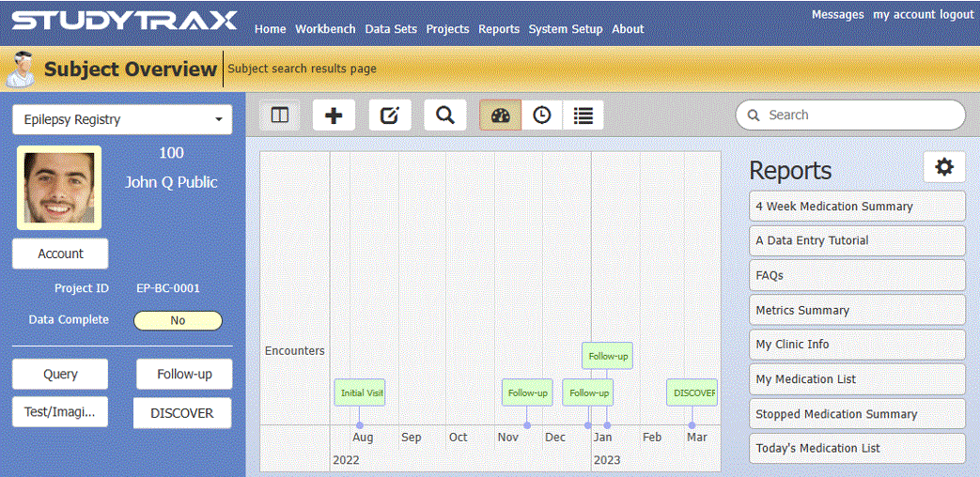Click the John Q Public name
This screenshot has height=477, width=980.
[171, 182]
